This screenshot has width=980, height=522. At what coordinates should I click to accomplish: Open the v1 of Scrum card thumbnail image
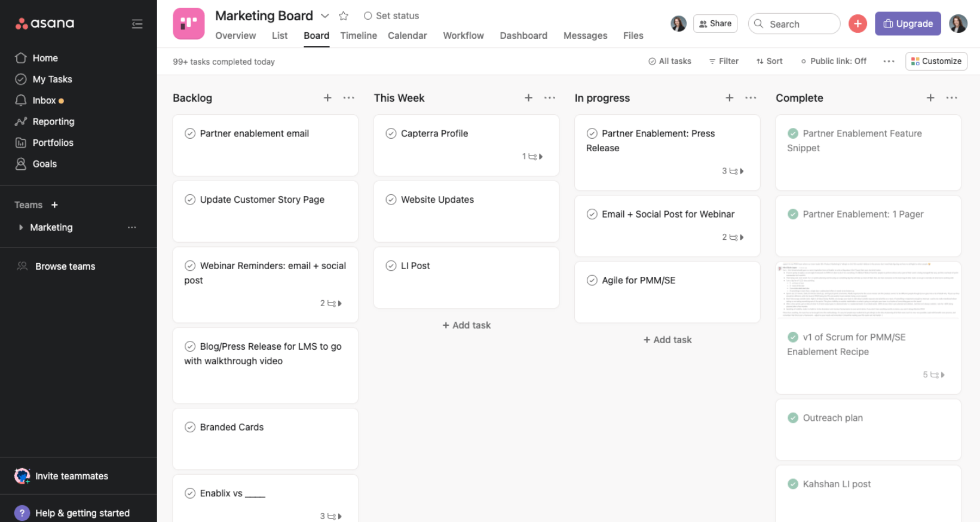point(868,291)
